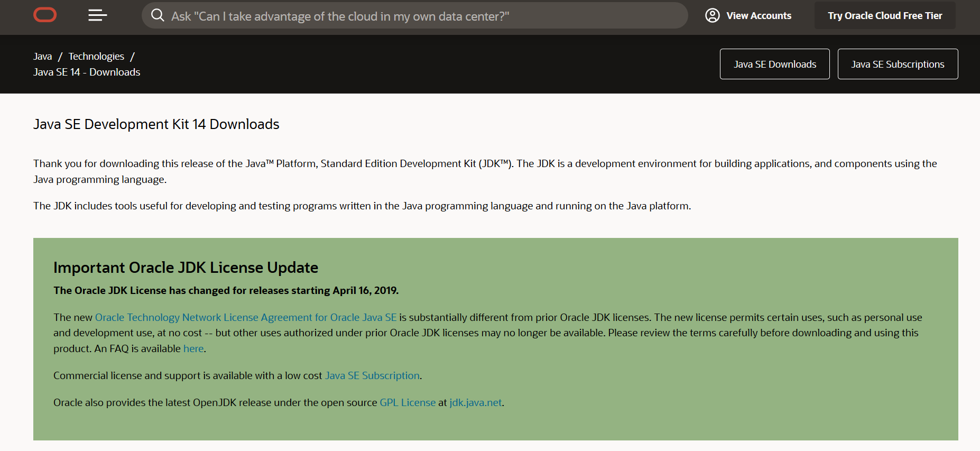Open the hamburger navigation menu
Viewport: 980px width, 451px height.
click(x=98, y=15)
